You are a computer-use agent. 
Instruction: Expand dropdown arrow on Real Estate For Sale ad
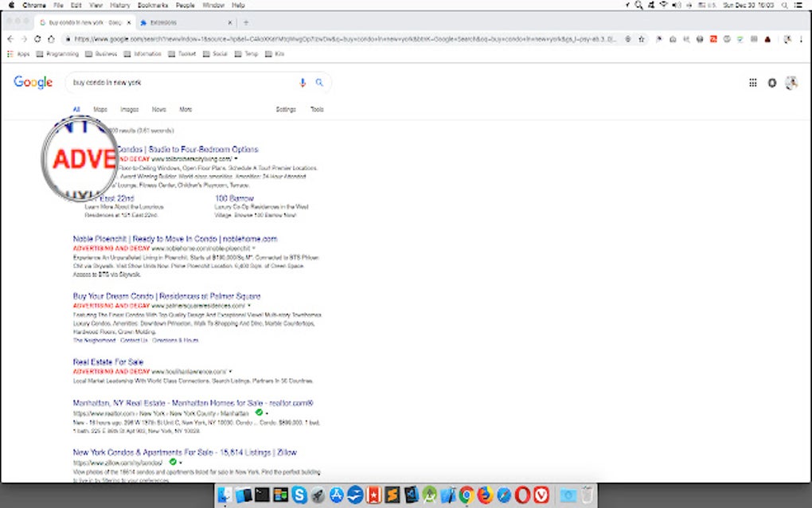[230, 371]
